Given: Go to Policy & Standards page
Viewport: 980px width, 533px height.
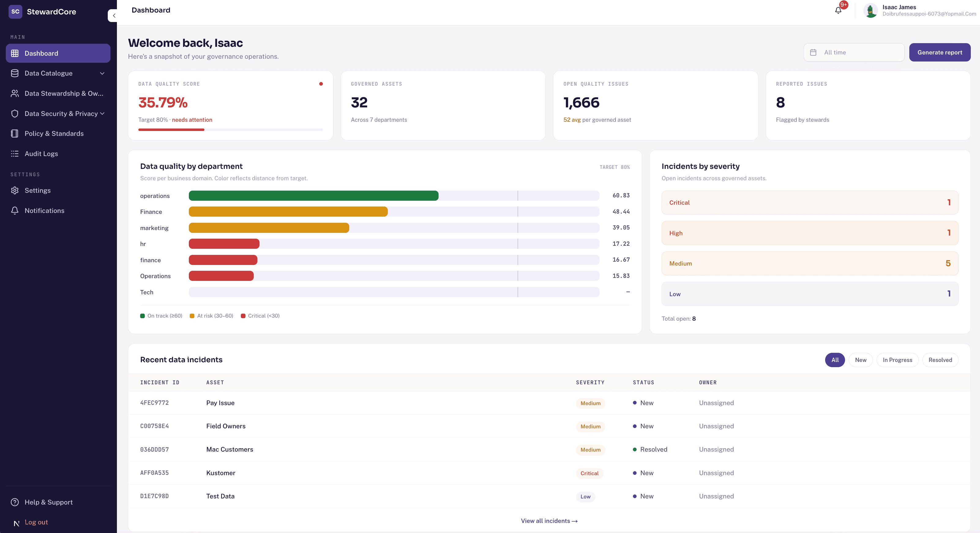Looking at the screenshot, I should (58, 133).
